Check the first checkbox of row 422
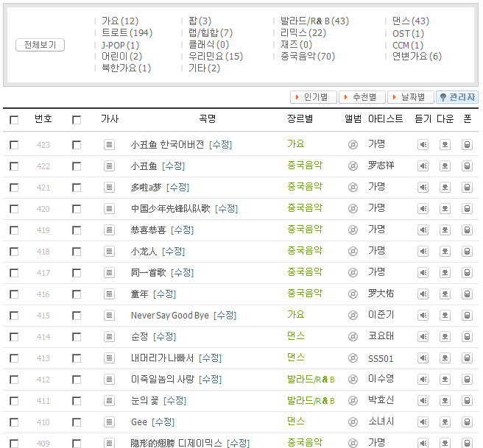 point(14,166)
